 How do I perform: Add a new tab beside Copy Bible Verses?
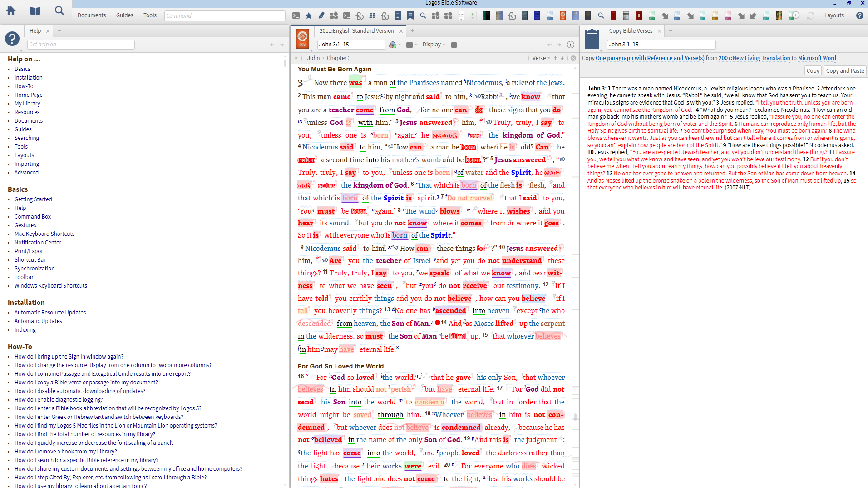pos(671,31)
